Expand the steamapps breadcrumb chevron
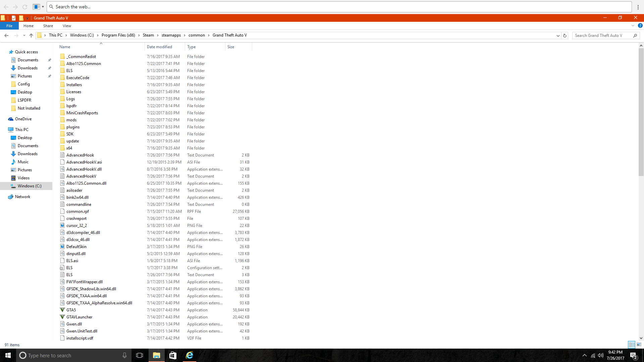This screenshot has height=362, width=644. (x=184, y=35)
